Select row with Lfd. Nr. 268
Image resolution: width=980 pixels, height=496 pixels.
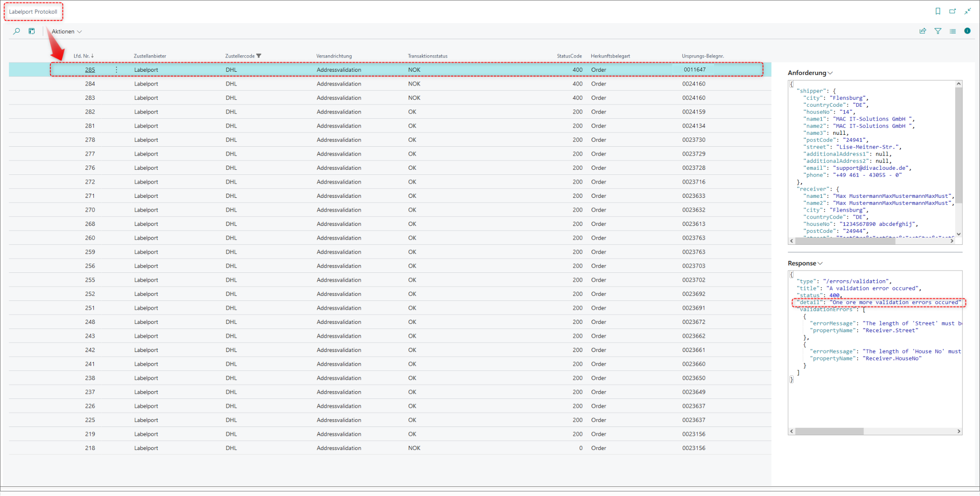click(390, 224)
